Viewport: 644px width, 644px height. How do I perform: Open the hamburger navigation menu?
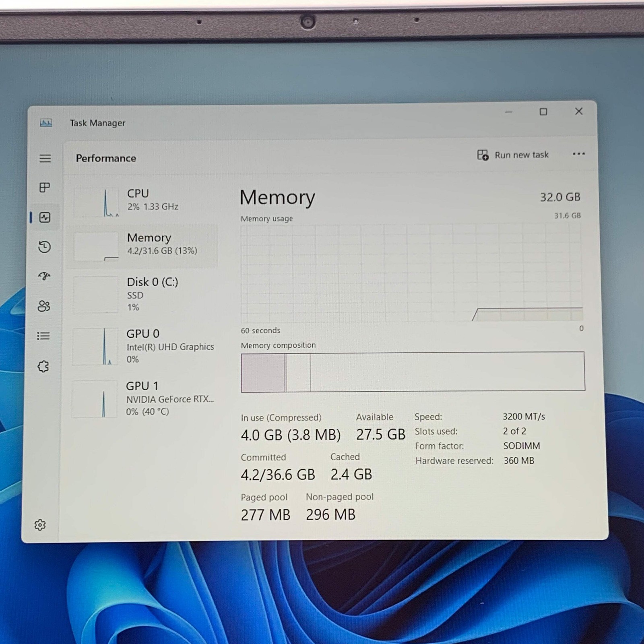[x=45, y=158]
